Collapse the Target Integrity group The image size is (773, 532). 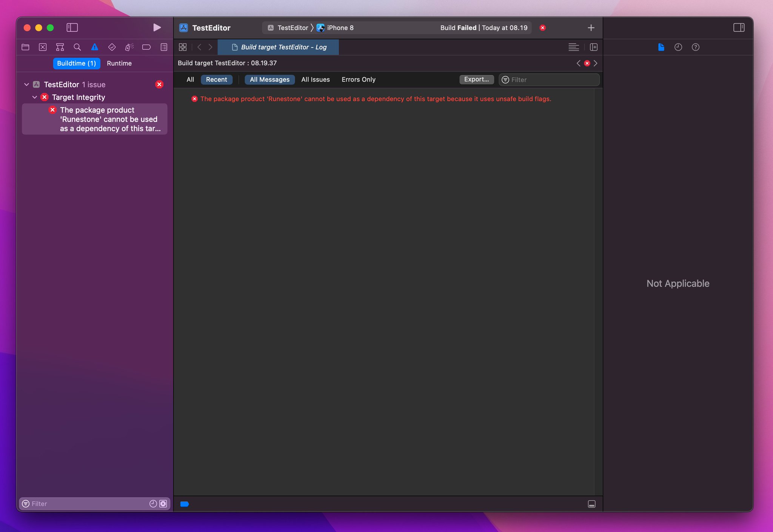[x=35, y=97]
